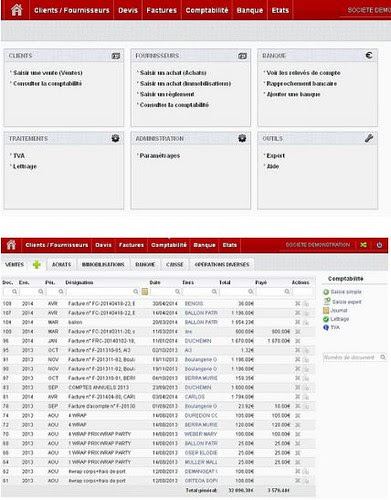Click the calendar icon beside the Date filter
The image size is (391, 500).
(x=145, y=292)
